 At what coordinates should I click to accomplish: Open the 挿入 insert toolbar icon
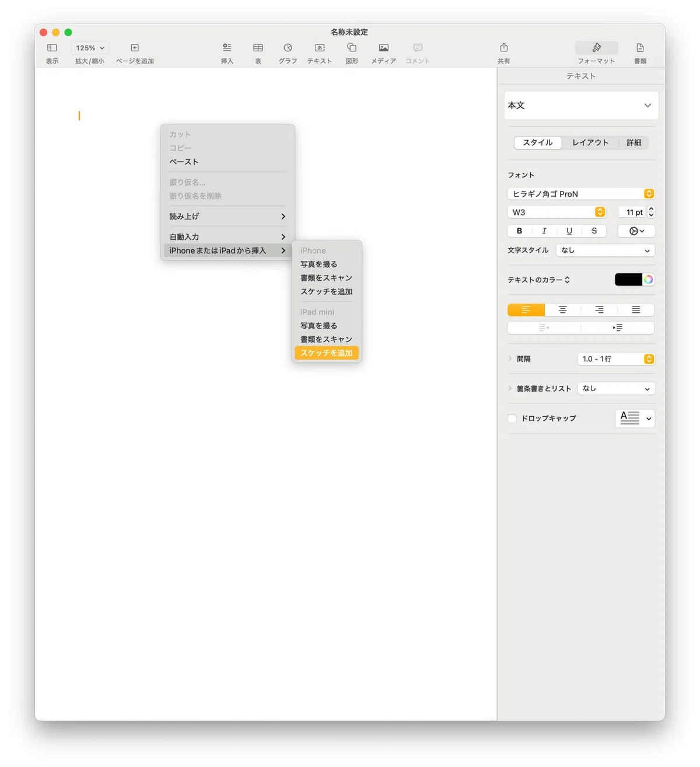227,48
